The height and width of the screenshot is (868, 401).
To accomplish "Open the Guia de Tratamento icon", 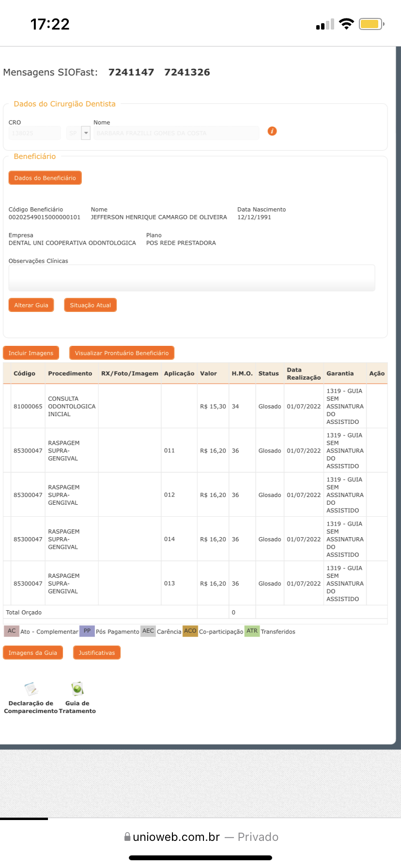I will (x=77, y=689).
